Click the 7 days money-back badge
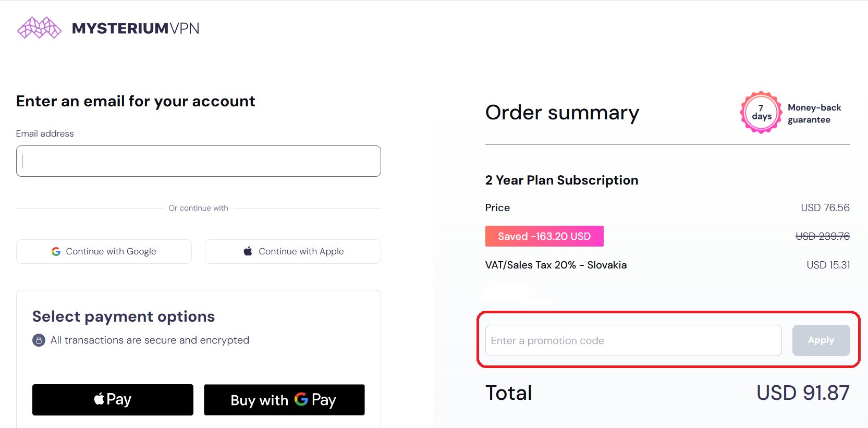 tap(761, 113)
